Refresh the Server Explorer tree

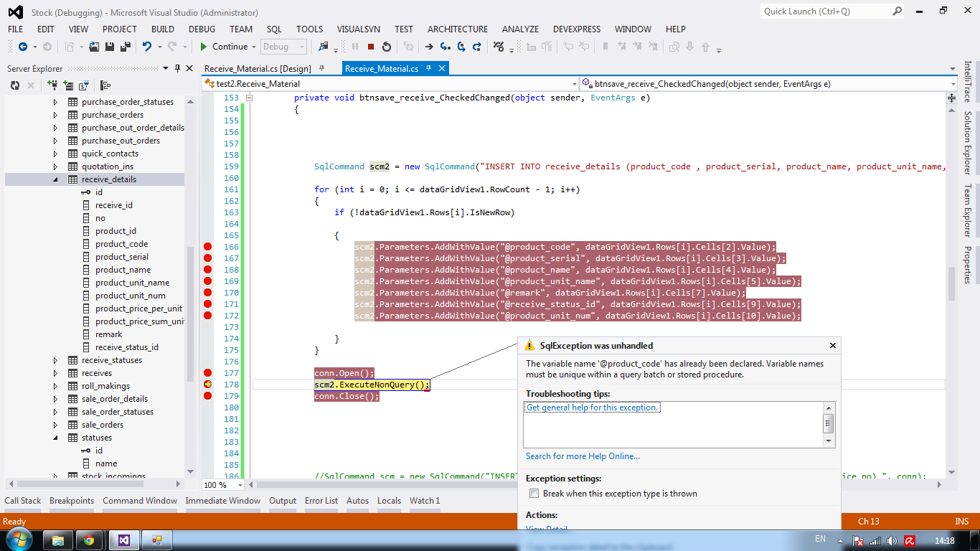click(x=15, y=85)
